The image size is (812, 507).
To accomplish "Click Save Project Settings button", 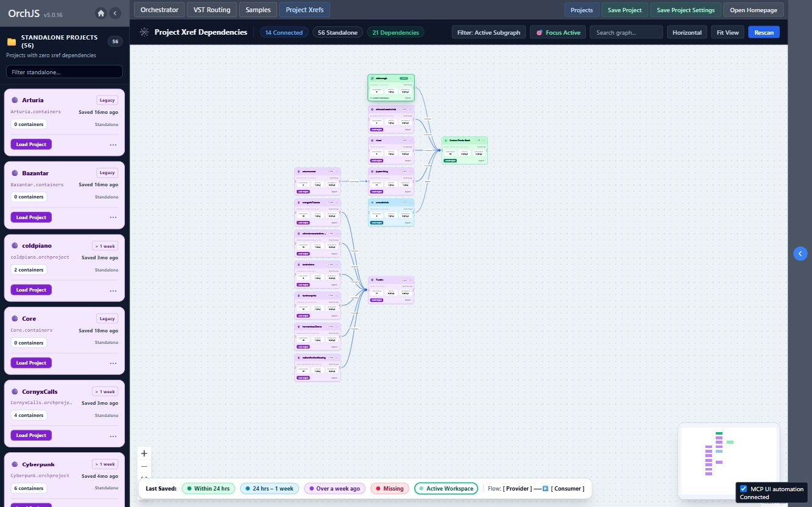I will coord(685,10).
